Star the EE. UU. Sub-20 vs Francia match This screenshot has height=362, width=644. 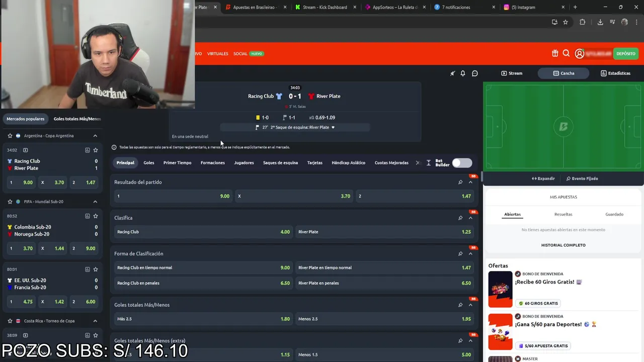tap(96, 269)
